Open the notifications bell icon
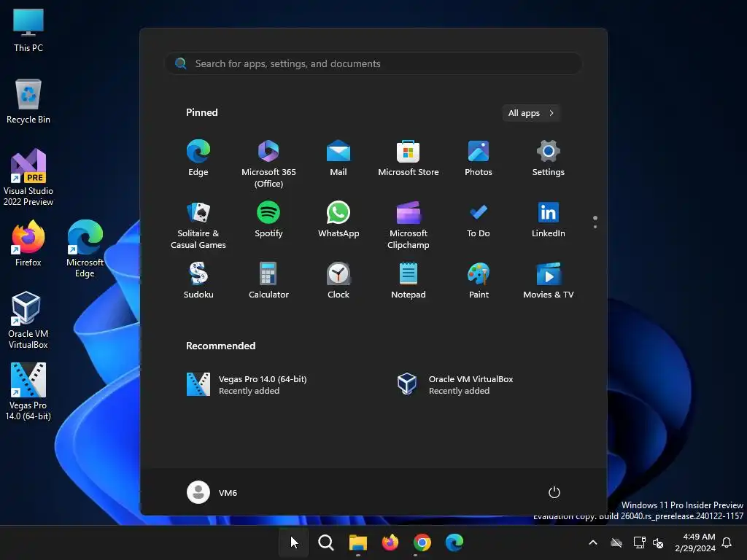 (x=727, y=542)
